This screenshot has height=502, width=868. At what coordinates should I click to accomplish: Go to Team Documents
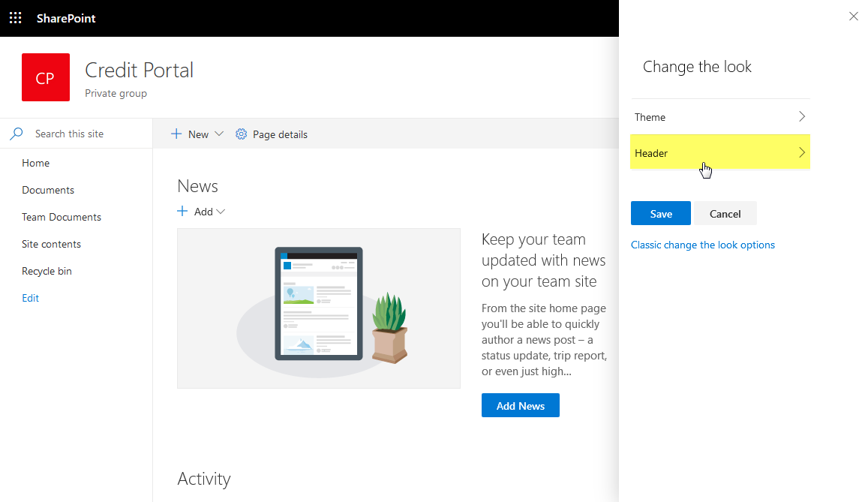(x=62, y=217)
